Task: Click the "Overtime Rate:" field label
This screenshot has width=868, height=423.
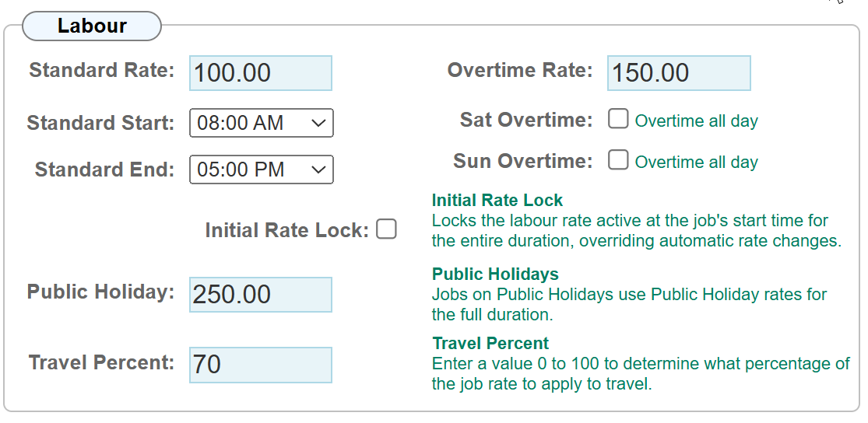Action: coord(519,71)
